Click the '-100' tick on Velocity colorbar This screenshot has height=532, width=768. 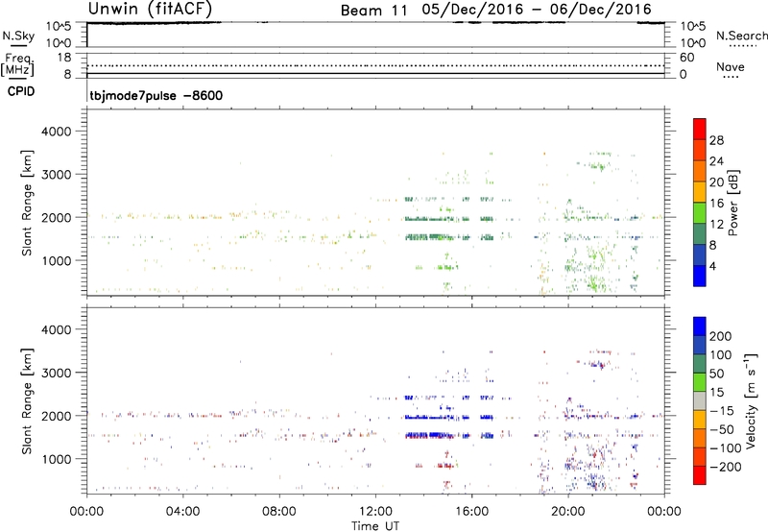[x=725, y=448]
